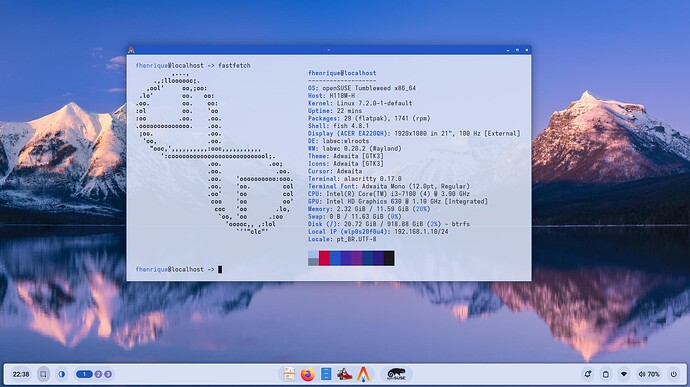This screenshot has width=690, height=387.
Task: Click the 'Cursor: Adwaita' line
Action: [x=335, y=171]
